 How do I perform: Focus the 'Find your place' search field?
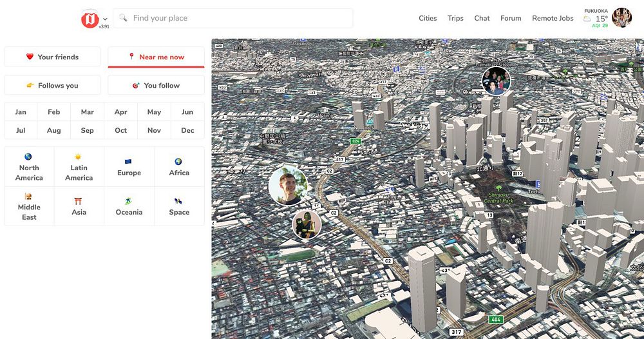(x=233, y=18)
